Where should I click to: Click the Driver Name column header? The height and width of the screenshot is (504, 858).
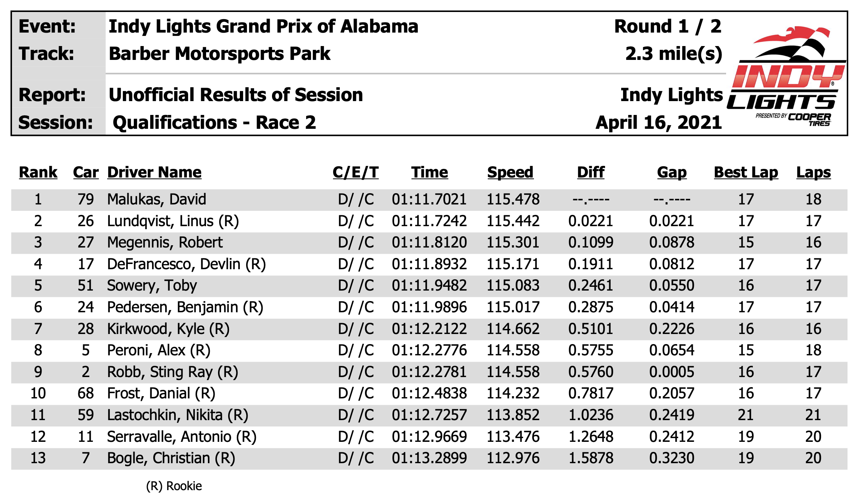tap(154, 173)
